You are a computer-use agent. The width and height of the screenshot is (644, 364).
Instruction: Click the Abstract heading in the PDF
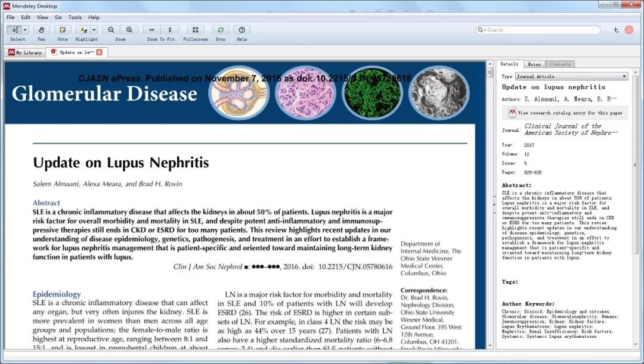pos(47,203)
